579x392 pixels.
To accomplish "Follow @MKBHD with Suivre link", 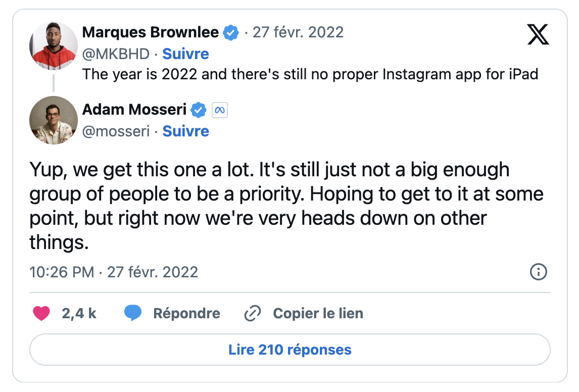I will [x=186, y=54].
